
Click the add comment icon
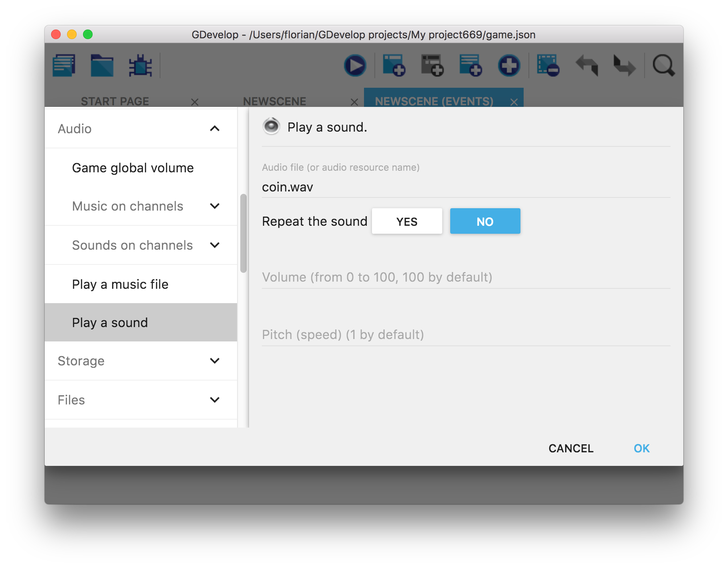coord(470,65)
